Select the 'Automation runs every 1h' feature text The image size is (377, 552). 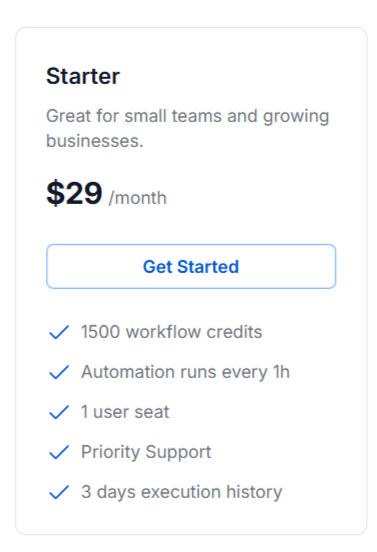pyautogui.click(x=185, y=372)
